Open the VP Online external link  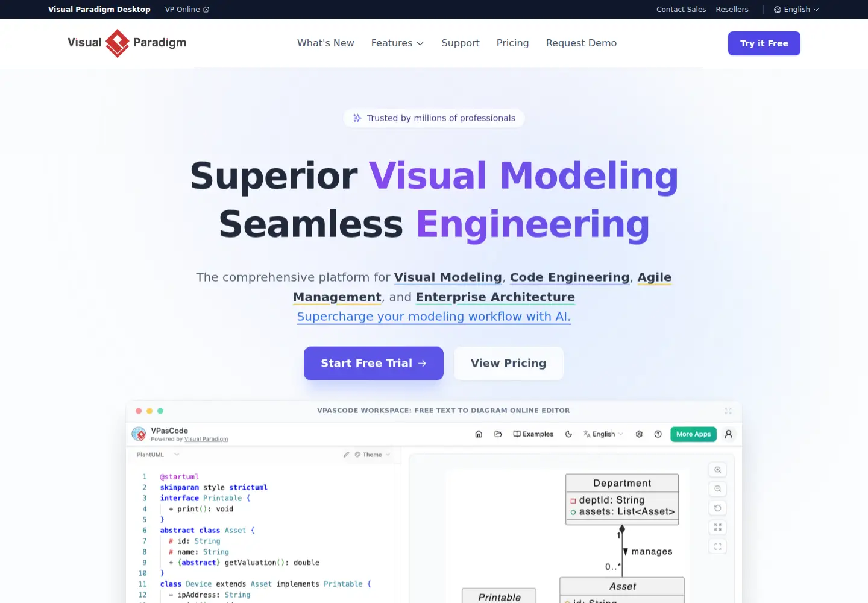(x=187, y=10)
